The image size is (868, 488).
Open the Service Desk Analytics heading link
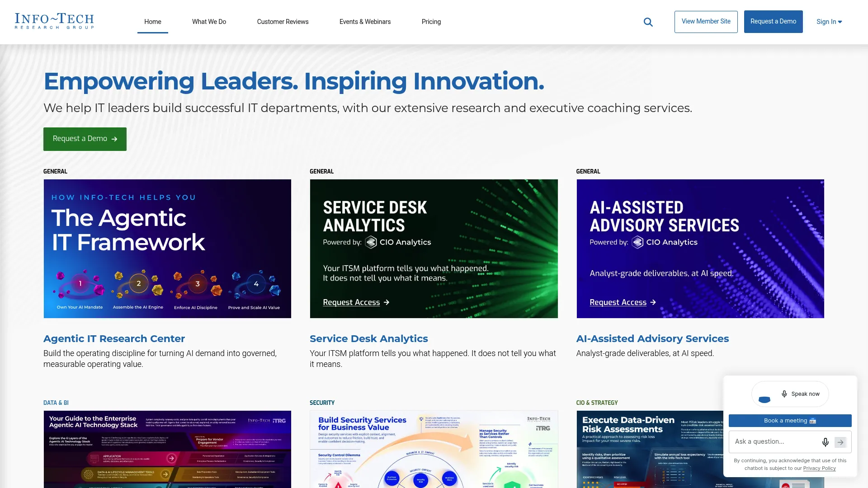pyautogui.click(x=368, y=338)
